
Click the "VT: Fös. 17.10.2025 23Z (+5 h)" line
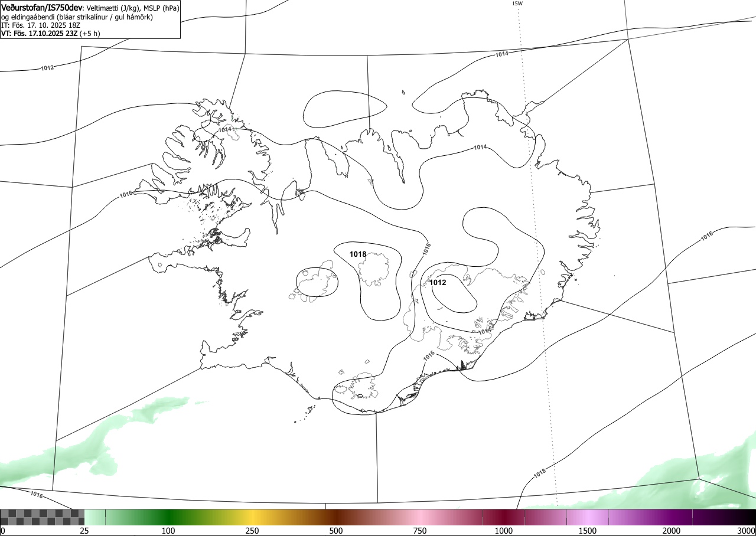pyautogui.click(x=51, y=34)
